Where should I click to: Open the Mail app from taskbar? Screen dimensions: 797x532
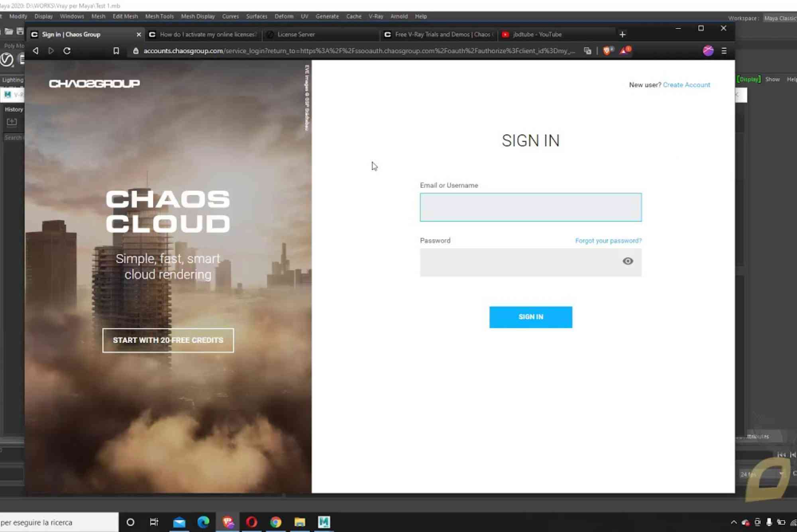click(179, 522)
